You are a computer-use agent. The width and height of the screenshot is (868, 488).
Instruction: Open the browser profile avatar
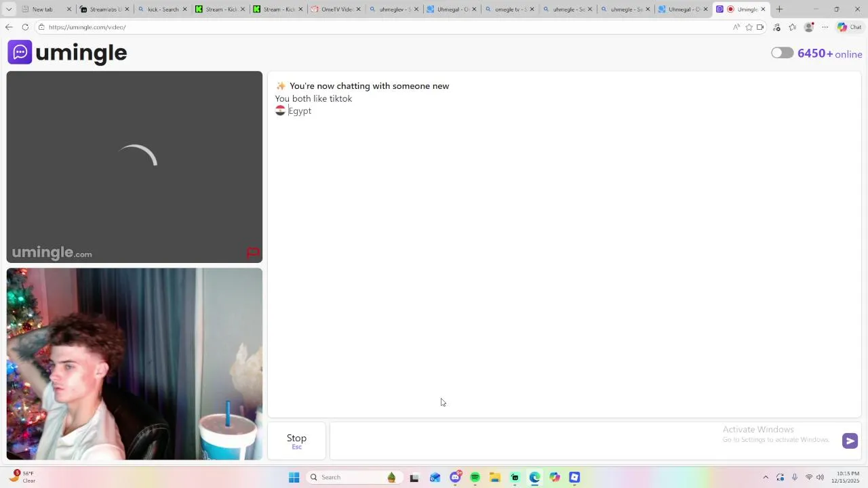808,27
